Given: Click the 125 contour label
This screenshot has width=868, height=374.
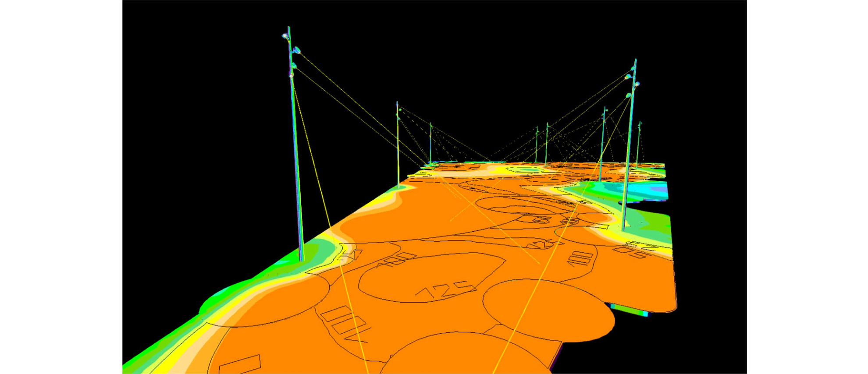Looking at the screenshot, I should 445,290.
